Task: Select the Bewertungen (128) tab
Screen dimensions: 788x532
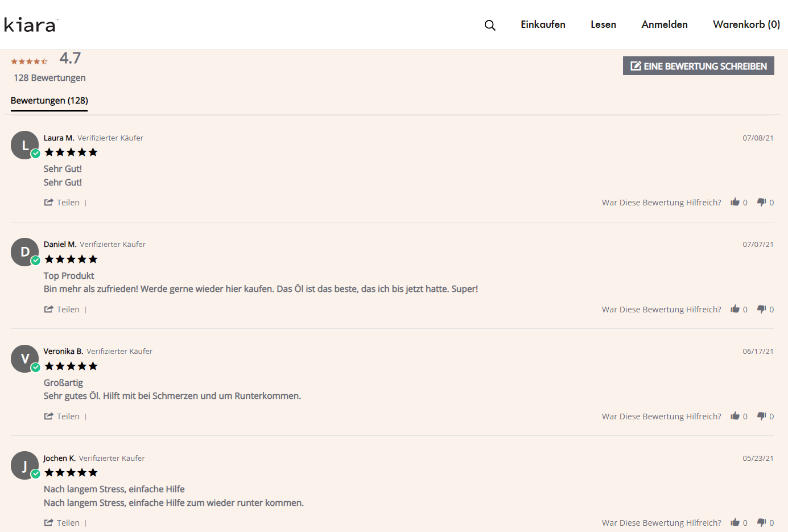Action: [x=49, y=101]
